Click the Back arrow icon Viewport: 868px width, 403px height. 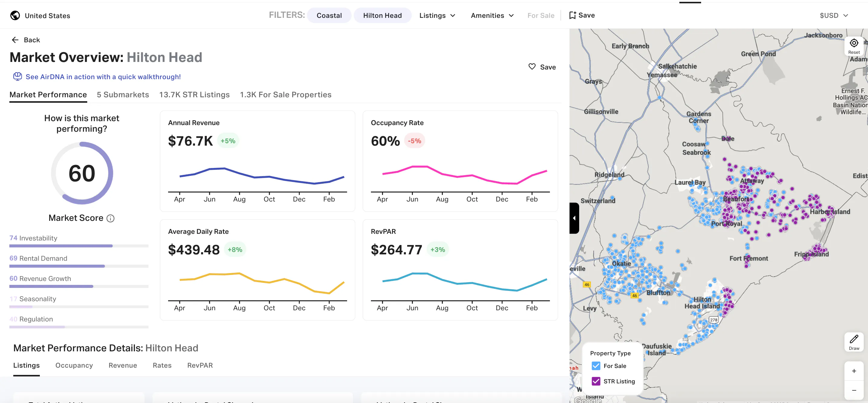pos(15,40)
